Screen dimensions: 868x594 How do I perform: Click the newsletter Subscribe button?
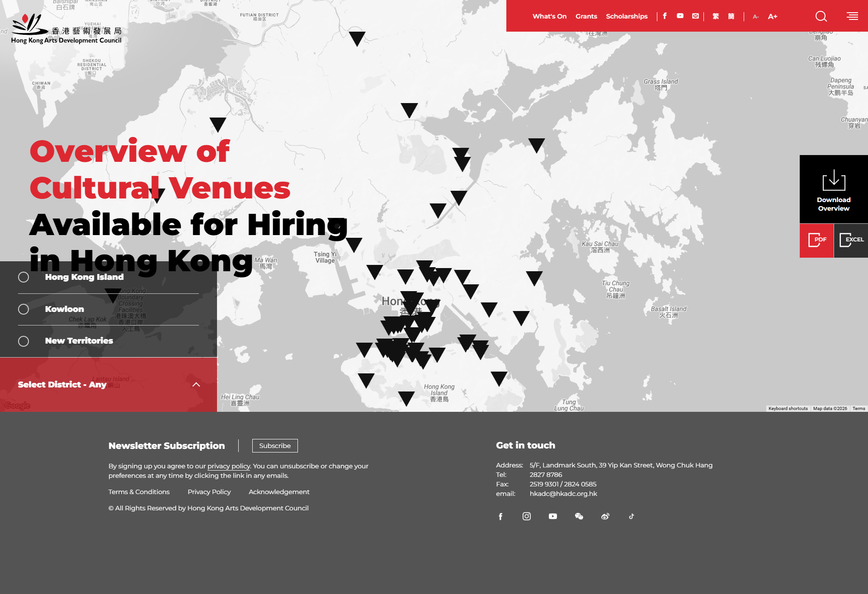click(x=275, y=446)
